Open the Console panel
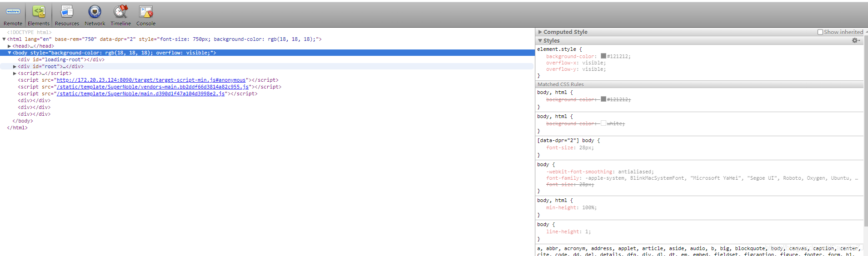 146,15
